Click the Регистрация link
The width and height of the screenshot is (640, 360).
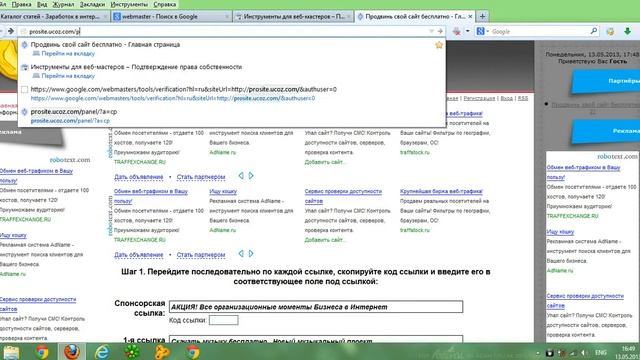coord(479,98)
